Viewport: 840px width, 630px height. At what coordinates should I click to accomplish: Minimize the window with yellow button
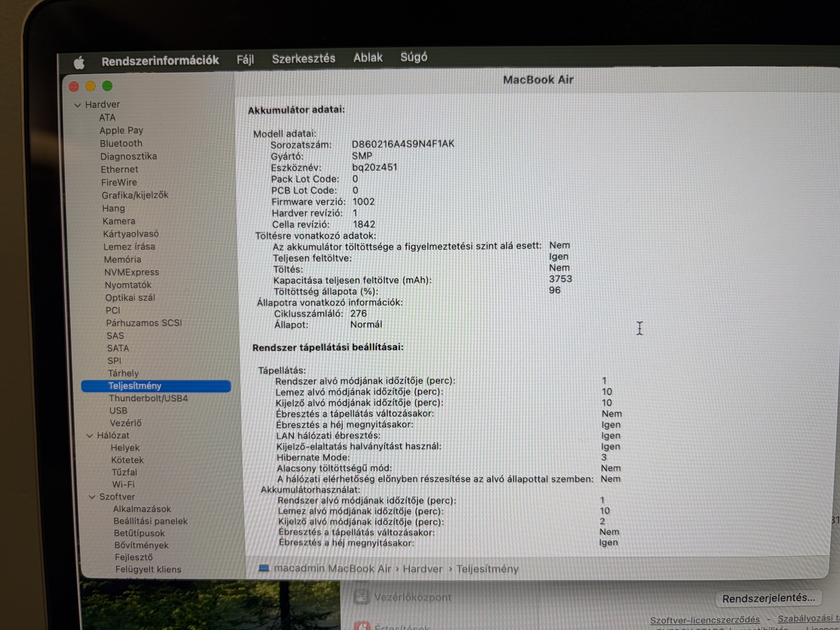click(x=90, y=86)
